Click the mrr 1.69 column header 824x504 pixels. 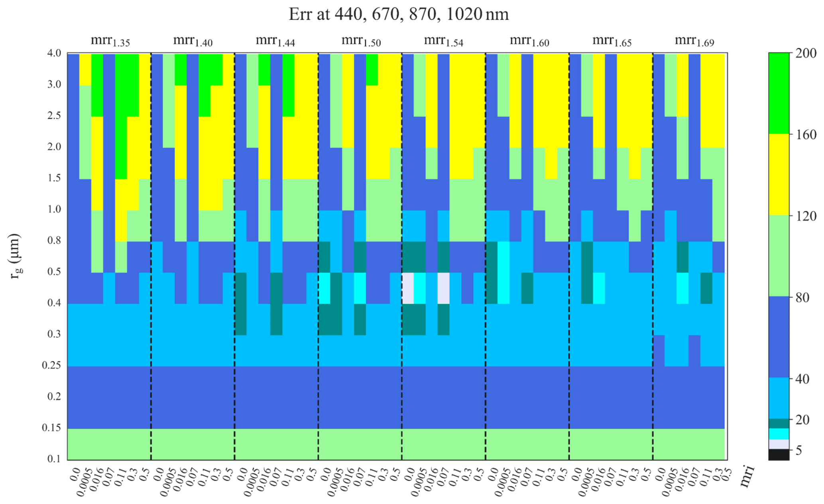click(x=694, y=41)
